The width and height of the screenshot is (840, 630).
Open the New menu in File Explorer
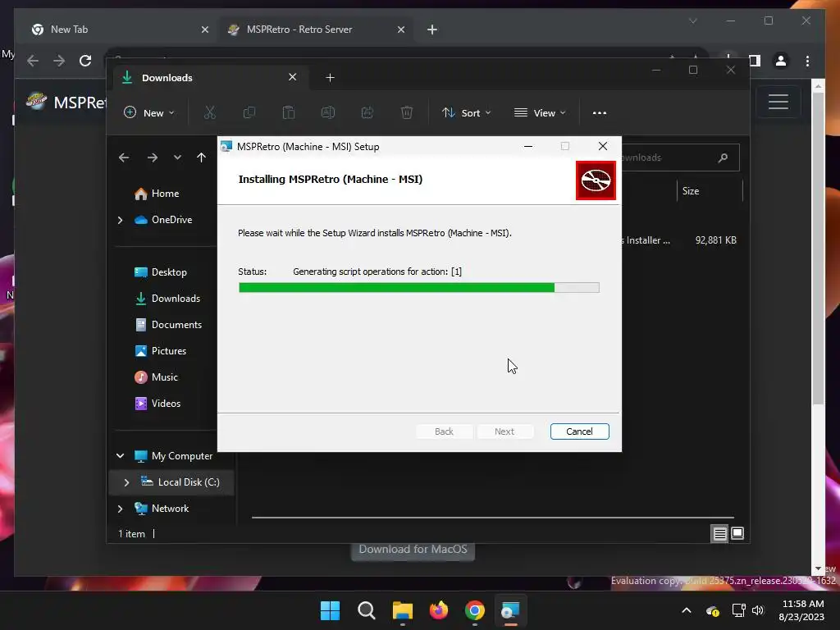coord(149,113)
